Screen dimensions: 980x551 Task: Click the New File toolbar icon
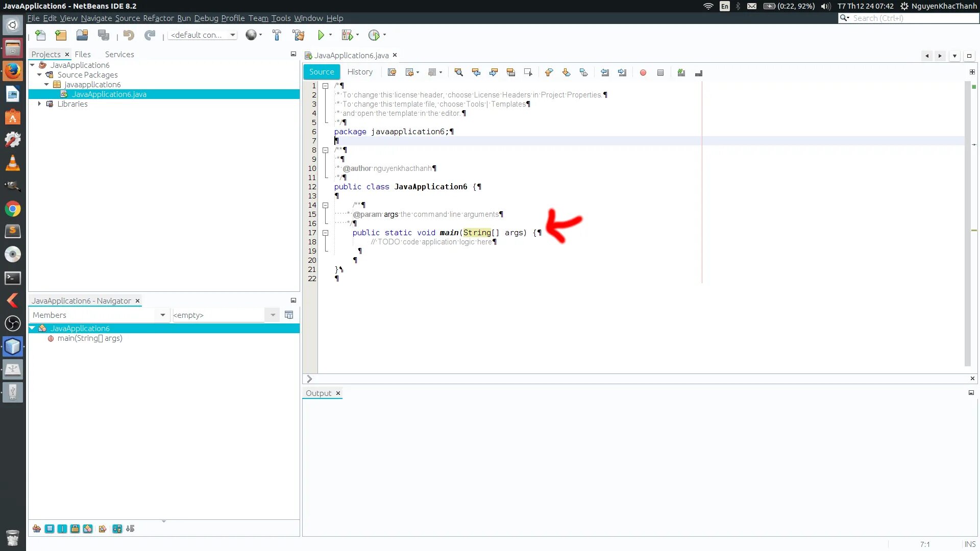point(40,35)
